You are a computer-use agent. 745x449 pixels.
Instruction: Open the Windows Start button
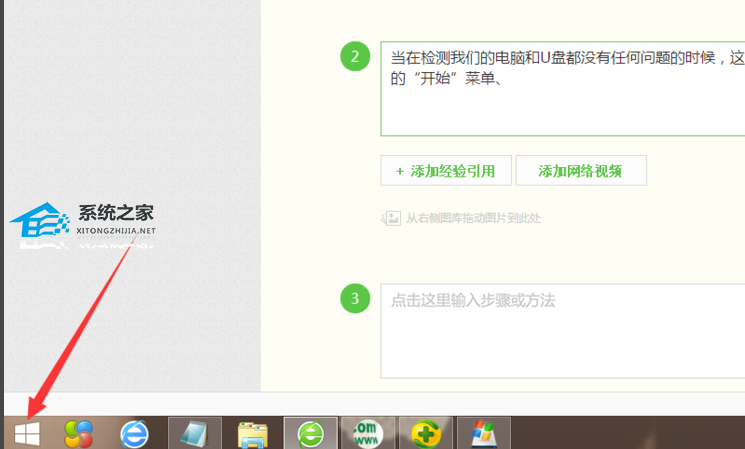point(27,434)
